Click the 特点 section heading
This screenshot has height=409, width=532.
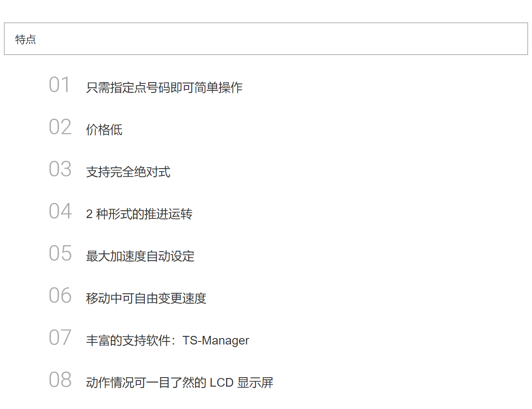tap(26, 40)
